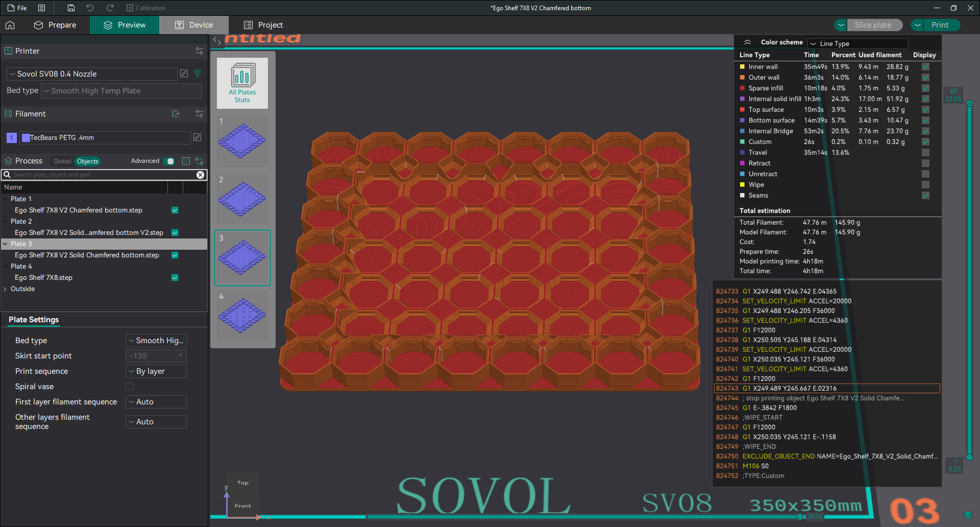Open First layer filament sequence dropdown
Image resolution: width=980 pixels, height=527 pixels.
[156, 402]
